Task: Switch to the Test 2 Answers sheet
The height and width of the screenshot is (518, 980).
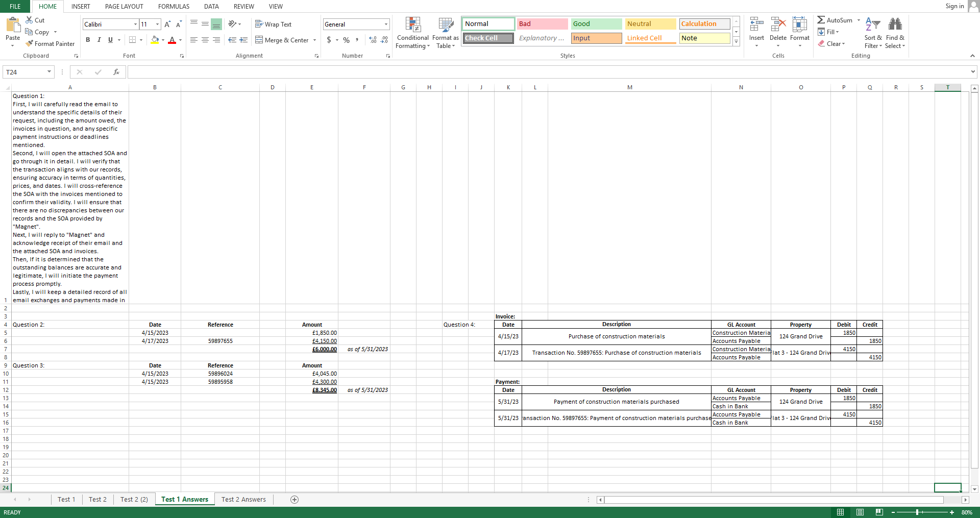Action: pyautogui.click(x=243, y=500)
